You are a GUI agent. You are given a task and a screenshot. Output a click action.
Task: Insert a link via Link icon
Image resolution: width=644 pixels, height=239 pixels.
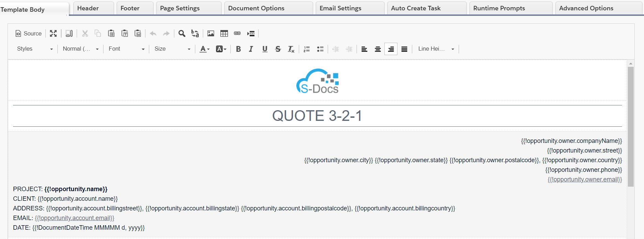click(237, 33)
